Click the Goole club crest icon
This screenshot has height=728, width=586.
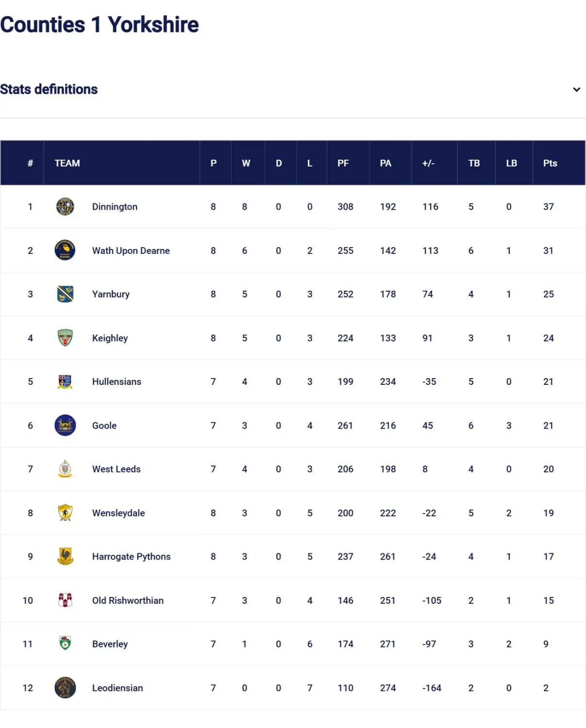pos(65,425)
